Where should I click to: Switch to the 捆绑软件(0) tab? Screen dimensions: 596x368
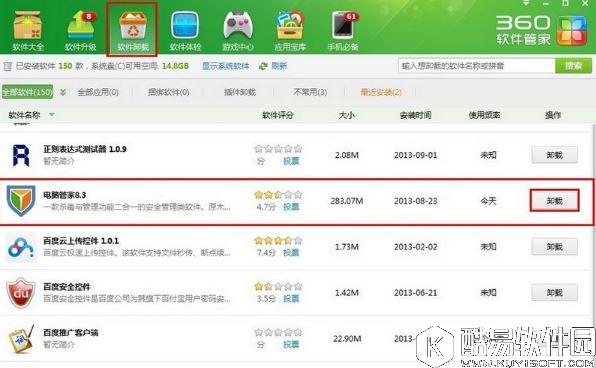click(168, 92)
